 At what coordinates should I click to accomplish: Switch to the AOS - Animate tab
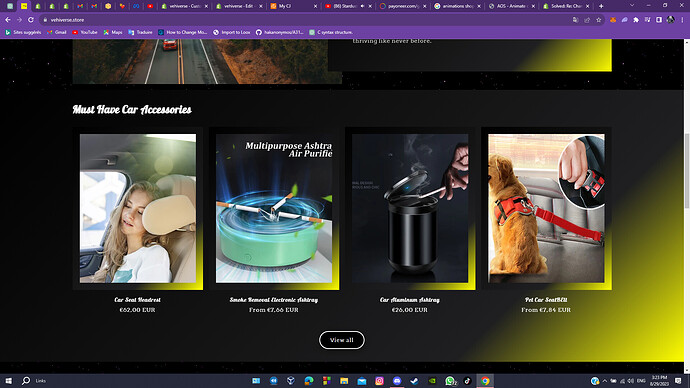(511, 6)
